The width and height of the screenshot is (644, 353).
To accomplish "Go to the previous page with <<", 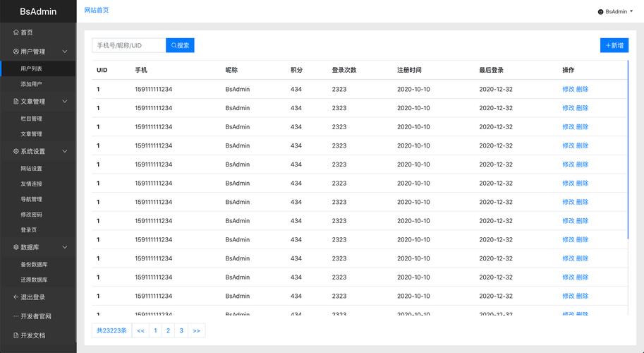I will pyautogui.click(x=140, y=330).
